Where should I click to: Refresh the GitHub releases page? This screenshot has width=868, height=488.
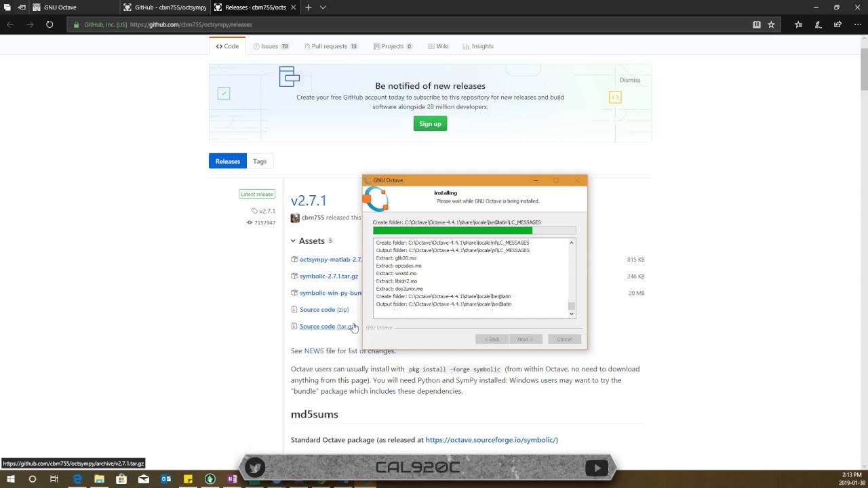click(50, 24)
